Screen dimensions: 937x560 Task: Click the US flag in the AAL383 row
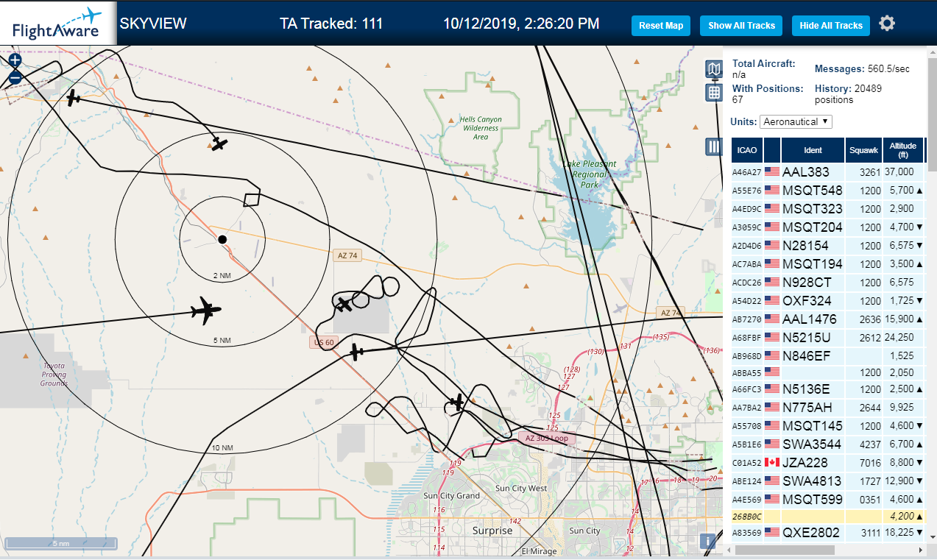coord(772,172)
